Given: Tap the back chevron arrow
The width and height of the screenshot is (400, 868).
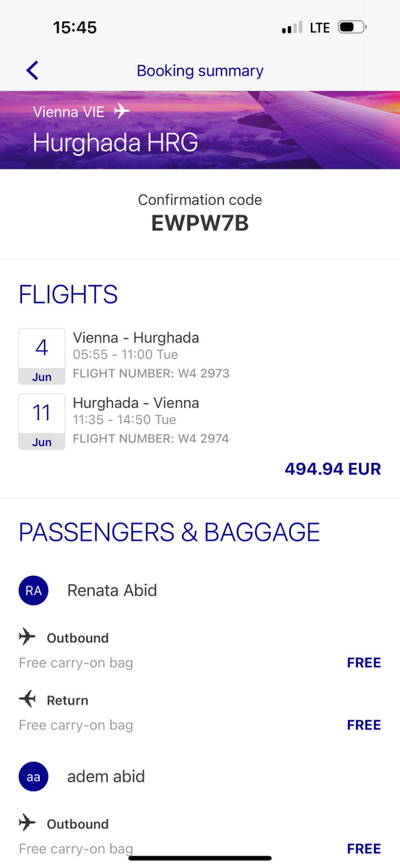Looking at the screenshot, I should pos(32,71).
